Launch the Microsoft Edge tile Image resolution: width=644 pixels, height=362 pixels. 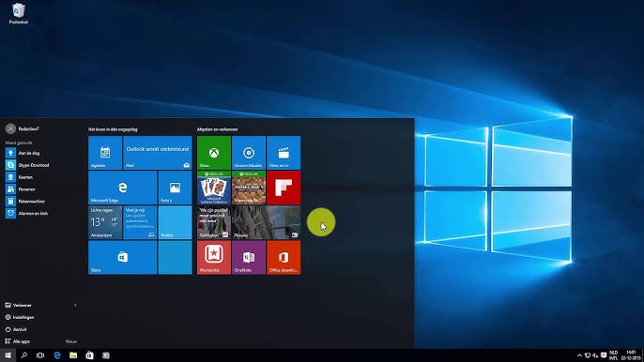[x=122, y=188]
